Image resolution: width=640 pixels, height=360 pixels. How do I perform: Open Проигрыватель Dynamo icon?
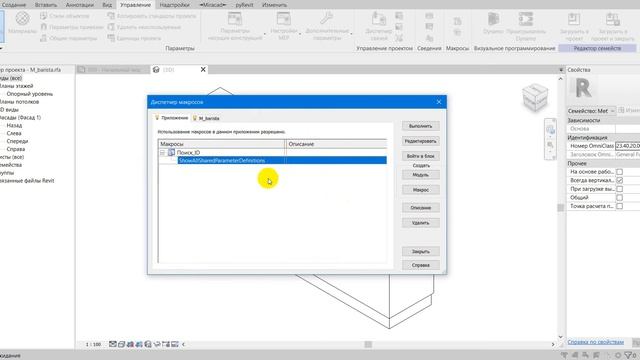525,19
